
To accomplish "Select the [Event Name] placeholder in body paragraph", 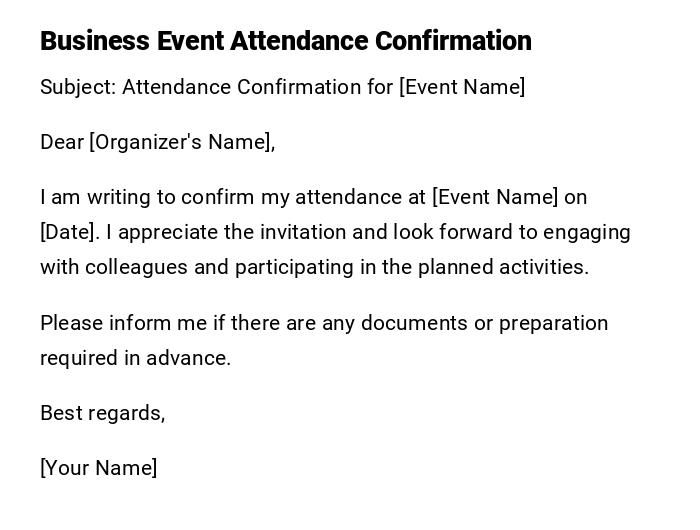I will coord(495,197).
